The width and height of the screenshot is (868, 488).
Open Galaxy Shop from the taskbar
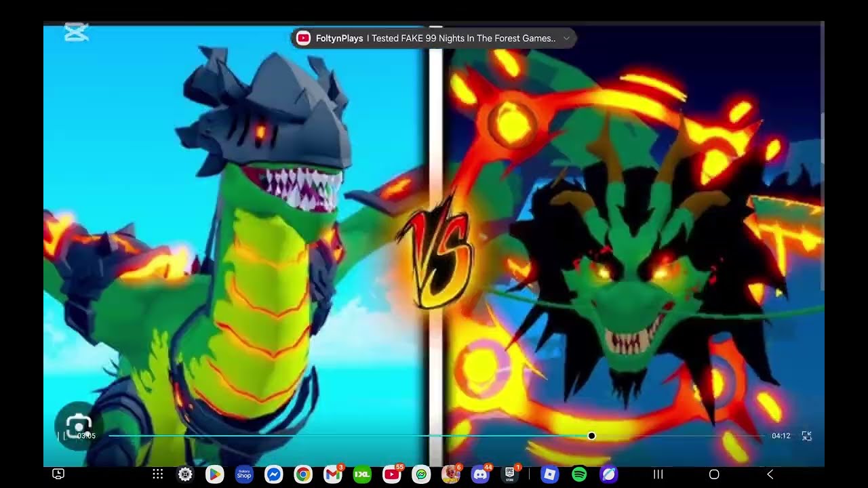(243, 474)
